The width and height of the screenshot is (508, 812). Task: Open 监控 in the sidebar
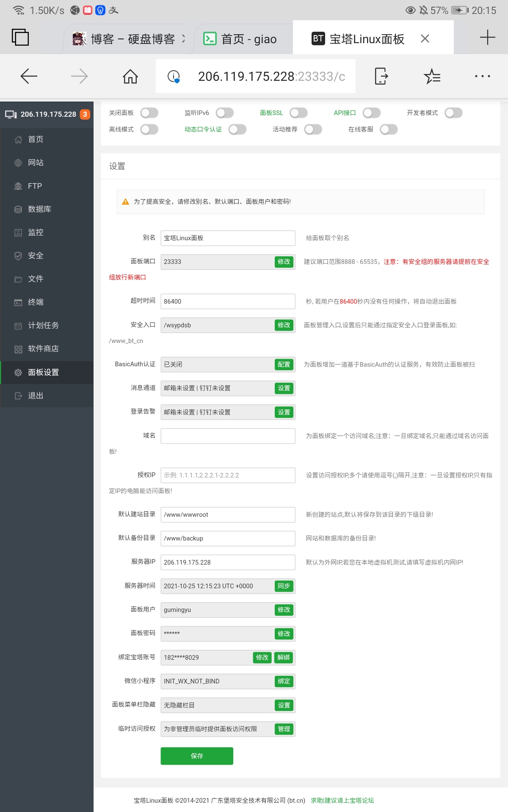coord(47,232)
